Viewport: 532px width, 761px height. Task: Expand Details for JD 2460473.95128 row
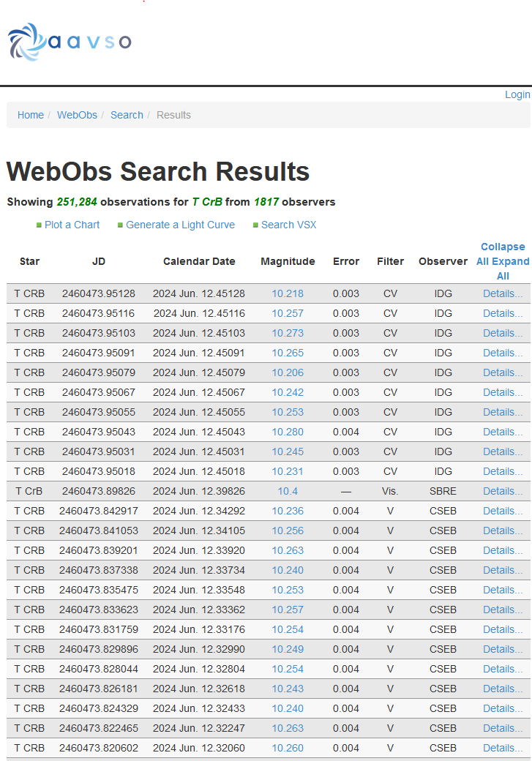[x=503, y=293]
